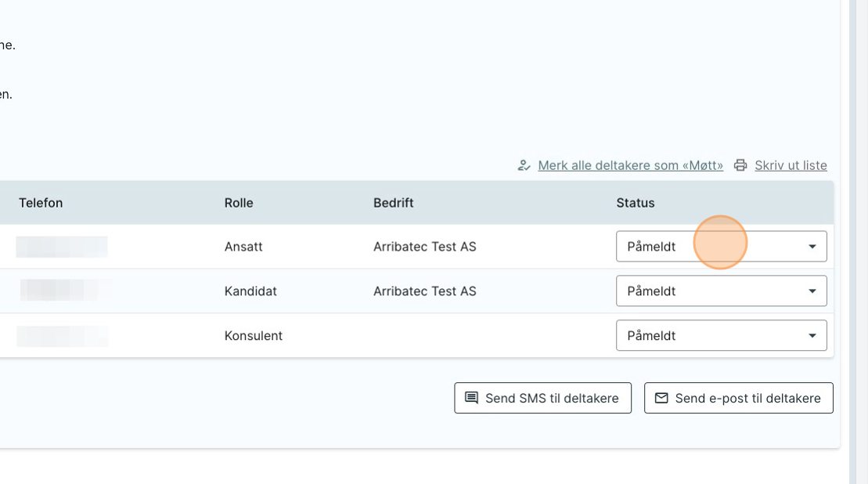
Task: Click the person-check icon beside Merk alle deltakere
Action: (x=524, y=165)
